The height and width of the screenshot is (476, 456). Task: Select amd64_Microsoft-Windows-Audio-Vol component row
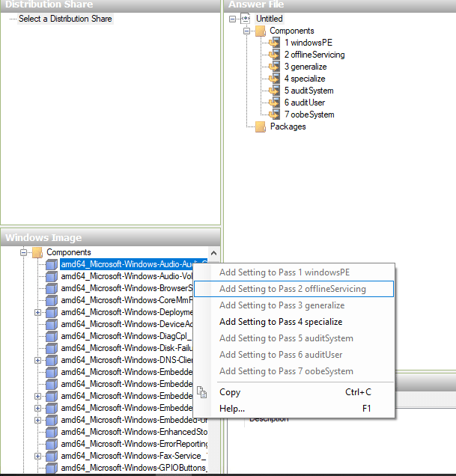tap(127, 276)
